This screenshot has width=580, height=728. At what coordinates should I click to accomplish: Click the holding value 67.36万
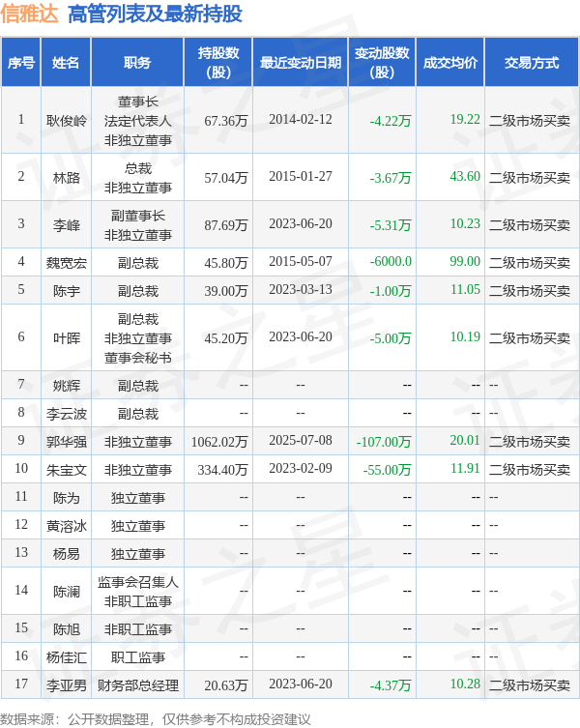pyautogui.click(x=225, y=121)
